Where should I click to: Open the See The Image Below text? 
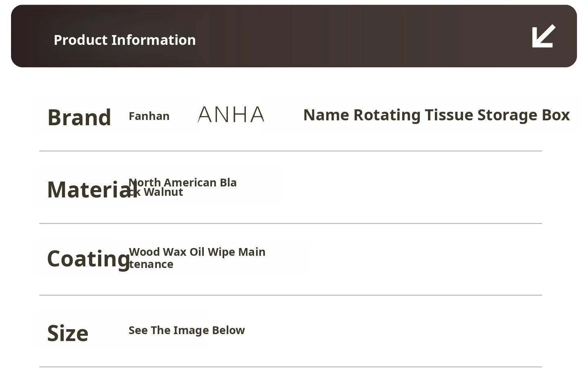click(x=187, y=330)
